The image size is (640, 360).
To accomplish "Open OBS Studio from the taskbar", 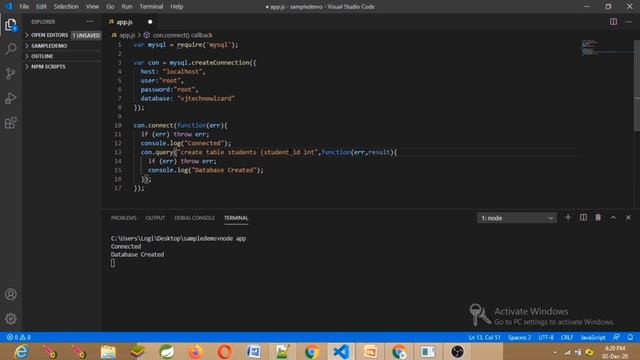I will (x=457, y=352).
